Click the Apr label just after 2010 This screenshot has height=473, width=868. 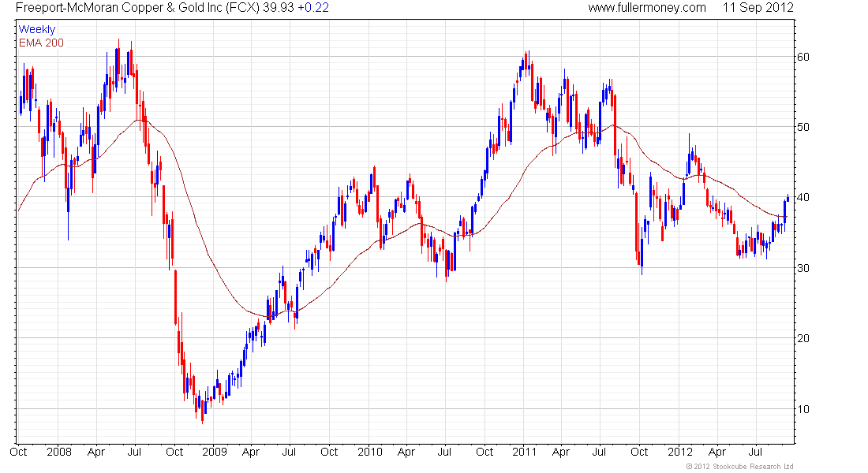tap(406, 452)
